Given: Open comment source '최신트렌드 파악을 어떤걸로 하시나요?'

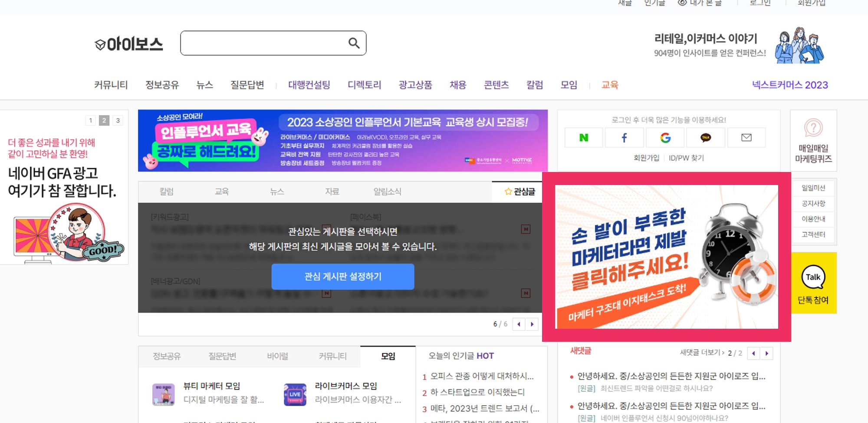Looking at the screenshot, I should tap(657, 388).
